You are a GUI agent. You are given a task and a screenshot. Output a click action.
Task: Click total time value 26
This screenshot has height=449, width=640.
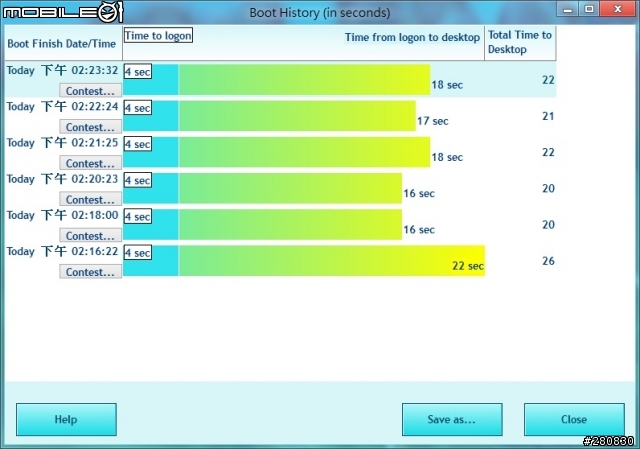(x=548, y=261)
